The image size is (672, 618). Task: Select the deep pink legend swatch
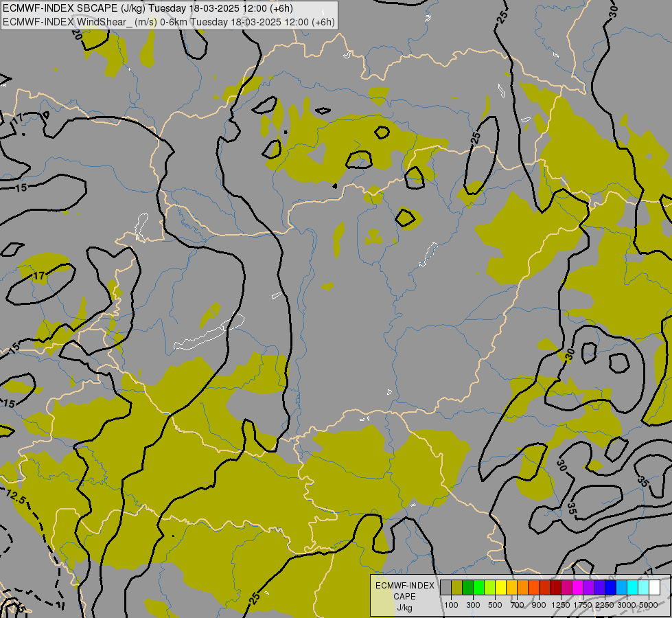point(566,587)
